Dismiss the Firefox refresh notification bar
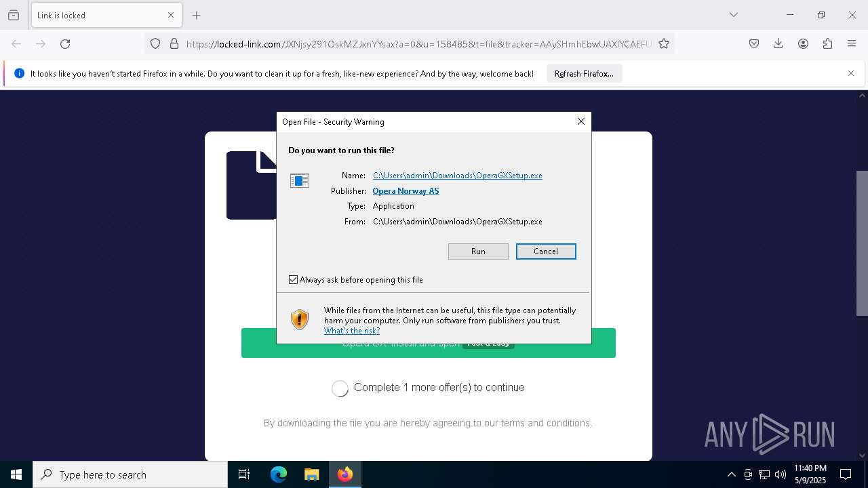Viewport: 868px width, 488px height. click(851, 73)
